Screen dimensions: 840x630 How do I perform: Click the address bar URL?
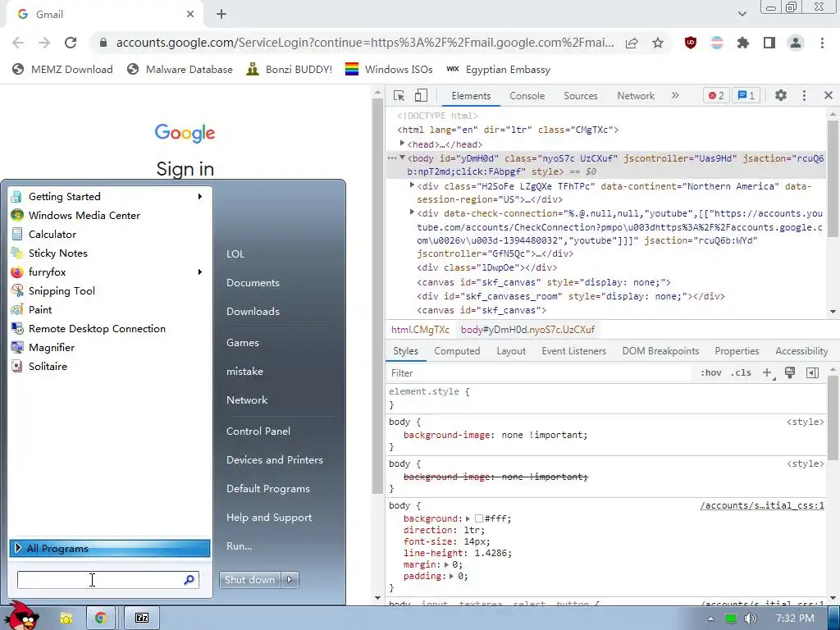click(365, 43)
